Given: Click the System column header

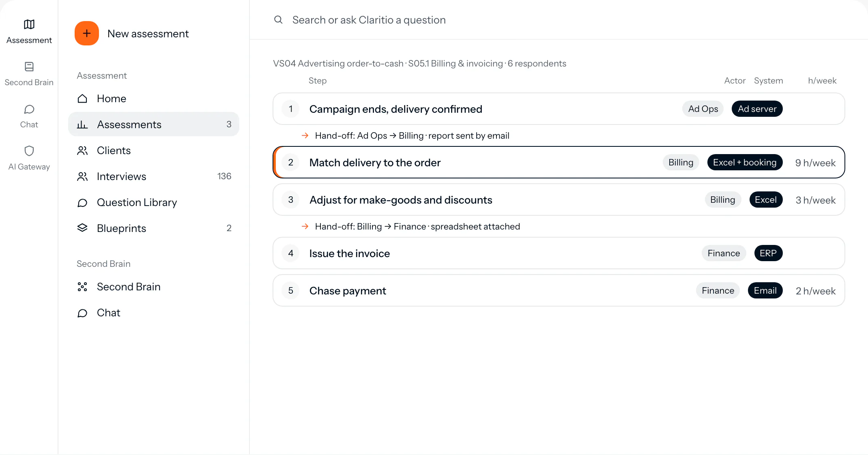Looking at the screenshot, I should tap(768, 80).
